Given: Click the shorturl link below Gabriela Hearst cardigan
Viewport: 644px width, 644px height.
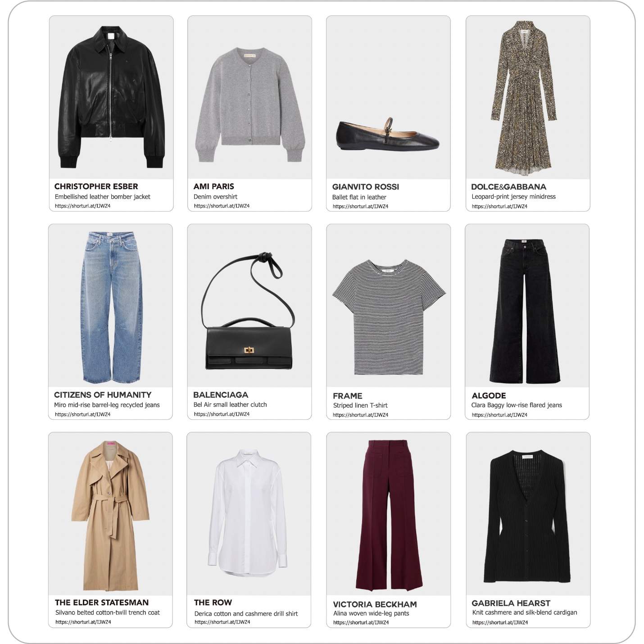Looking at the screenshot, I should [x=500, y=622].
